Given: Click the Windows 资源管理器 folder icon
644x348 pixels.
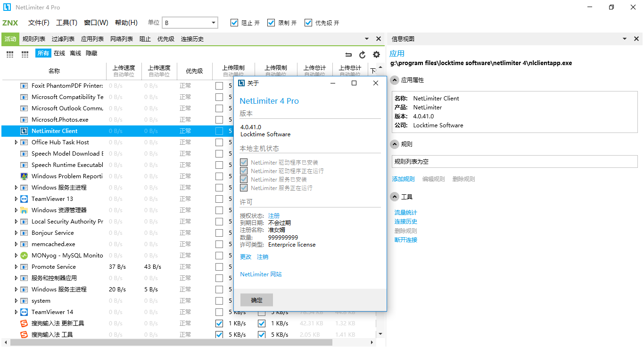Looking at the screenshot, I should pyautogui.click(x=24, y=210).
